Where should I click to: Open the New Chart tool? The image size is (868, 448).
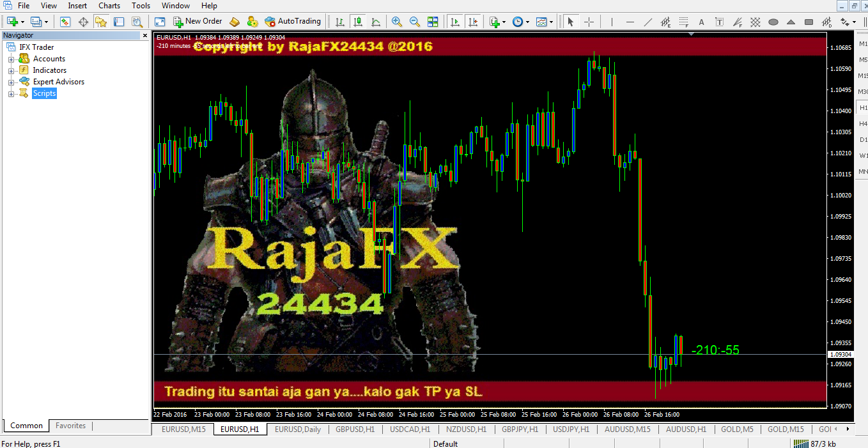12,22
